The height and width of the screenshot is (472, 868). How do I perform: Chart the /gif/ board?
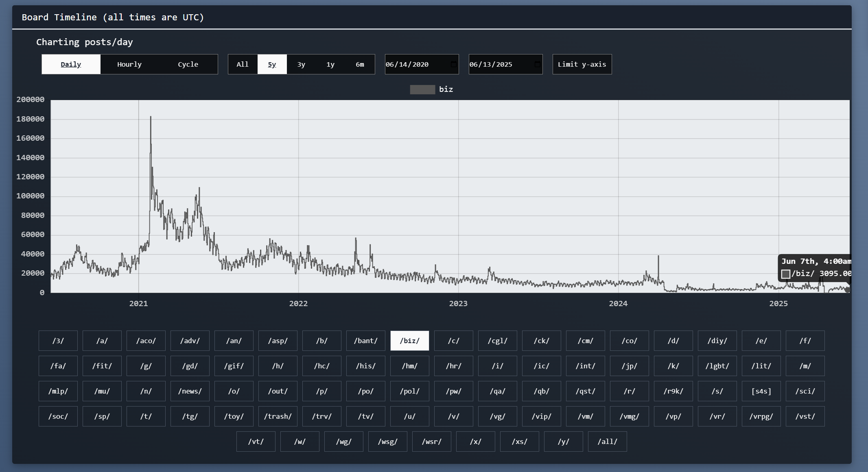(x=234, y=366)
